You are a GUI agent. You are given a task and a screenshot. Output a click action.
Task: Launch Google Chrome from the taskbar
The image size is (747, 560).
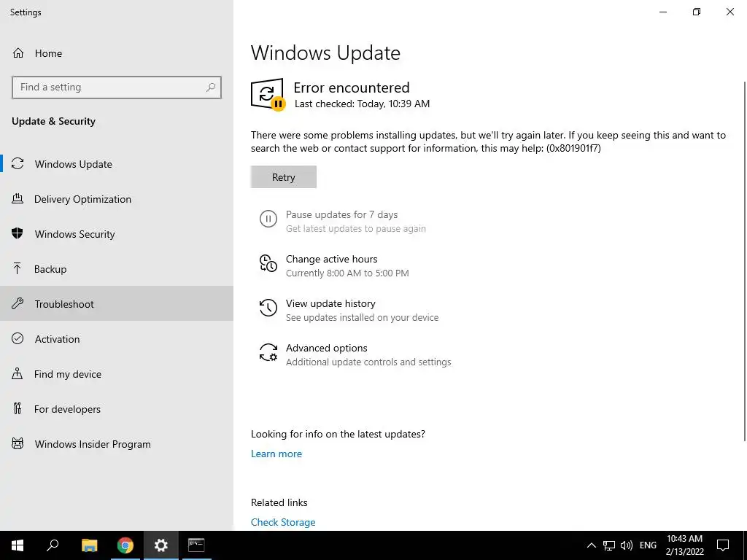click(x=125, y=545)
